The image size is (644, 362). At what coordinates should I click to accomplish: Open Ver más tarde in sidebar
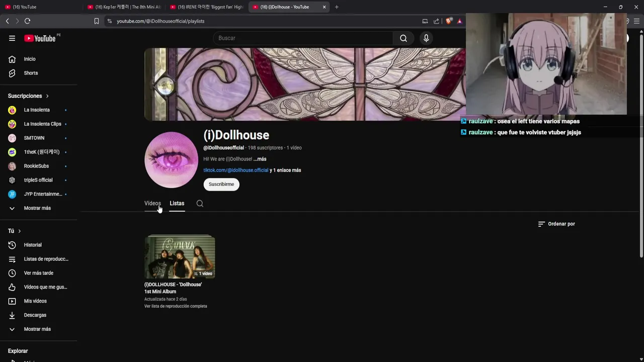[x=39, y=273]
